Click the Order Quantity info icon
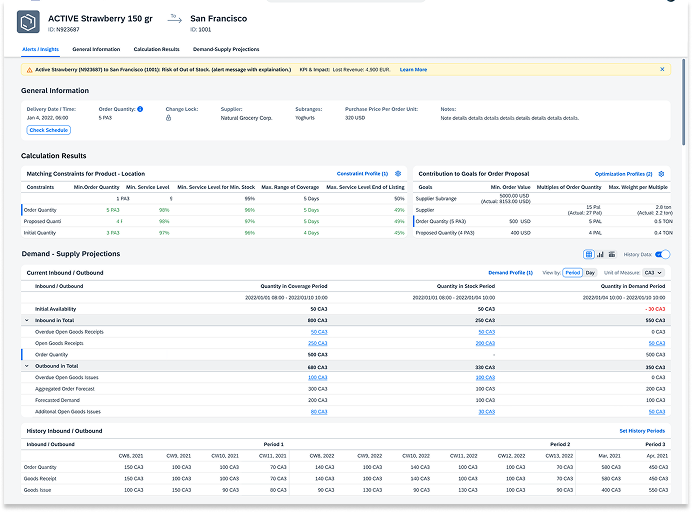692x512 pixels. pos(140,109)
